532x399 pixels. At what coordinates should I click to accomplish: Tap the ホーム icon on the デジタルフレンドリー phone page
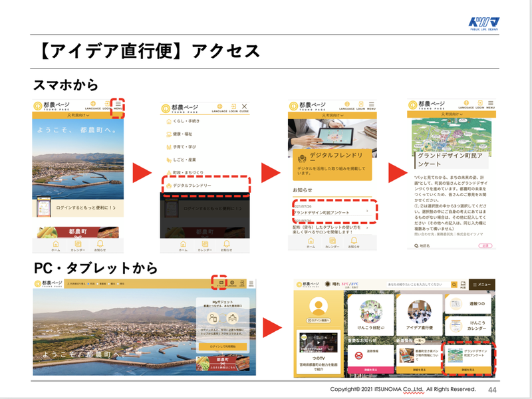311,243
